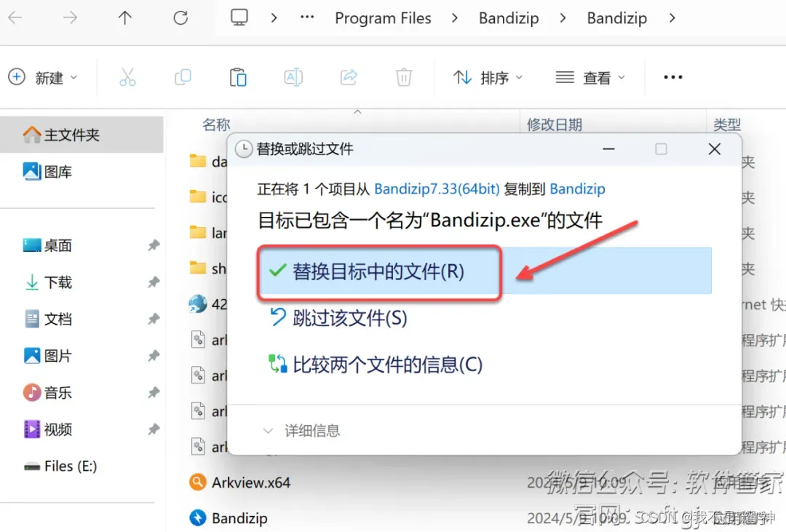Go back with the left arrow
786x532 pixels.
pyautogui.click(x=15, y=18)
